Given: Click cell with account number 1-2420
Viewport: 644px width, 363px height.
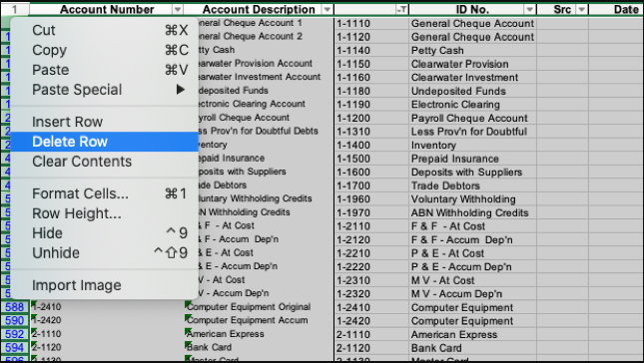Looking at the screenshot, I should coord(107,320).
